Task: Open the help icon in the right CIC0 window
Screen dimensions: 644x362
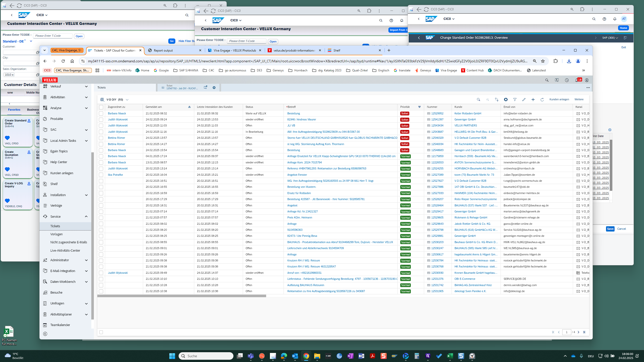Action: (x=604, y=19)
